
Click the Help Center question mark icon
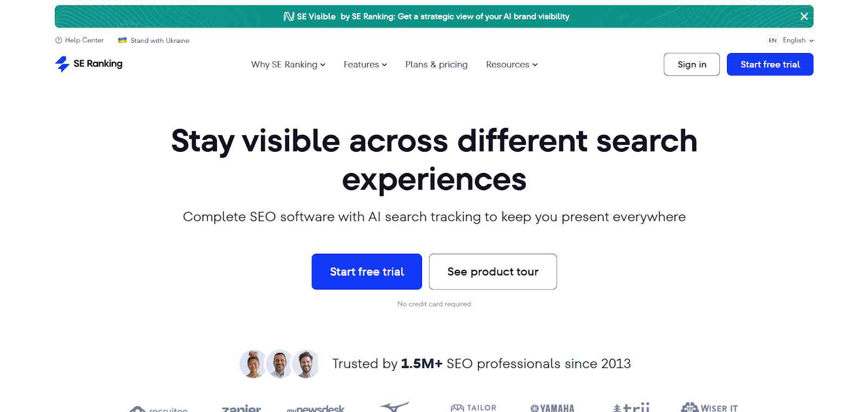click(x=59, y=40)
